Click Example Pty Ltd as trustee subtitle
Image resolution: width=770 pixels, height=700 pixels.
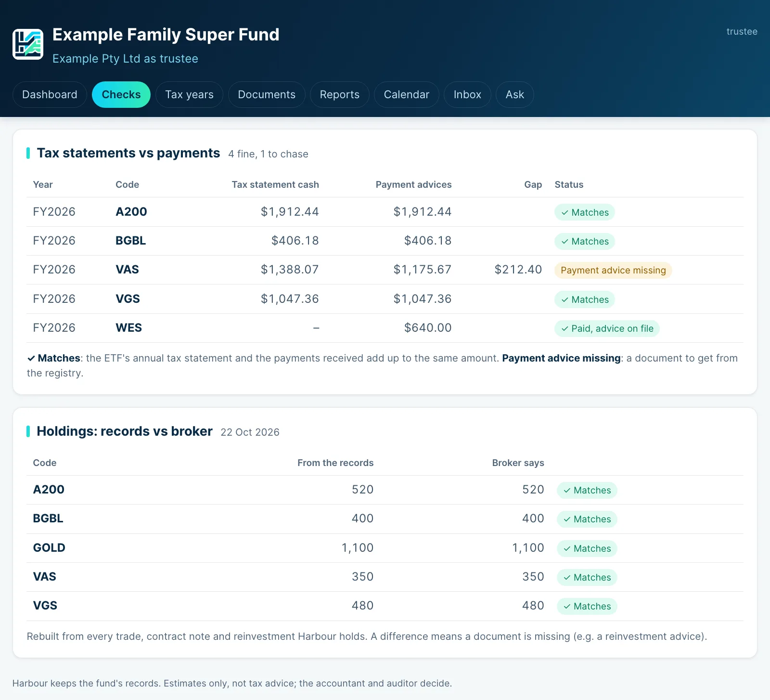coord(125,59)
